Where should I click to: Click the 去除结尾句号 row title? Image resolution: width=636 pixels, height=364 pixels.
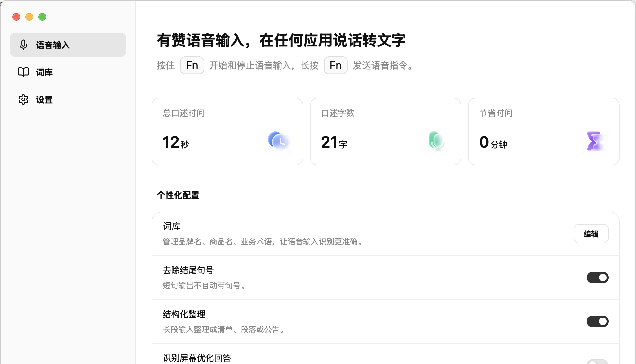click(x=188, y=270)
